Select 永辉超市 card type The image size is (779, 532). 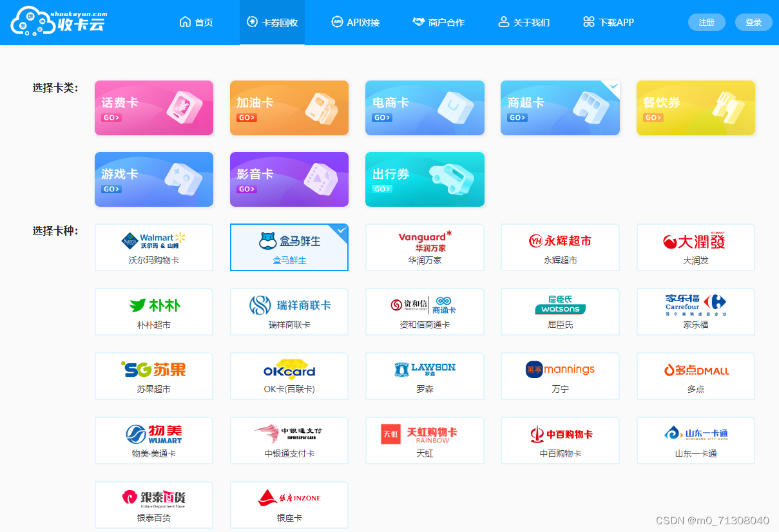pos(560,247)
